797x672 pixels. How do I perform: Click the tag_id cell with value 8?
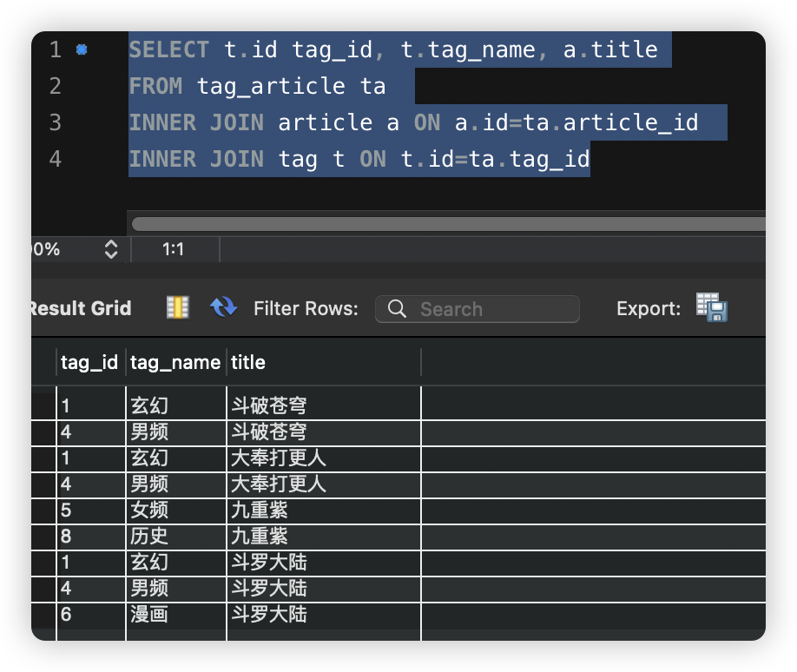coord(67,537)
